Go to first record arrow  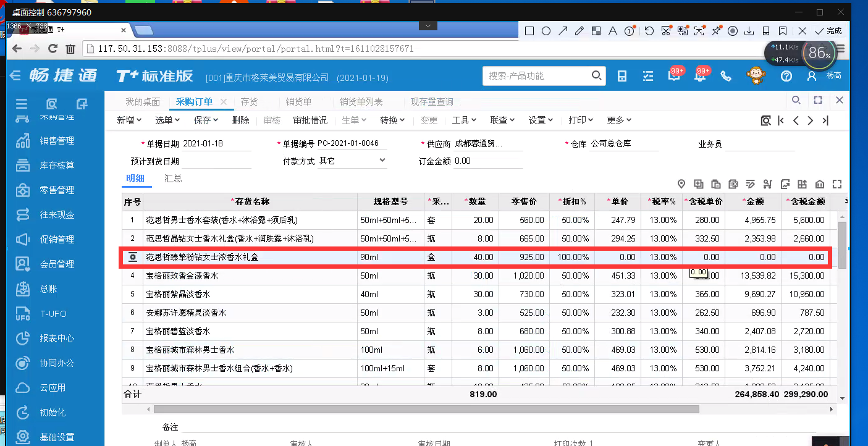point(782,120)
